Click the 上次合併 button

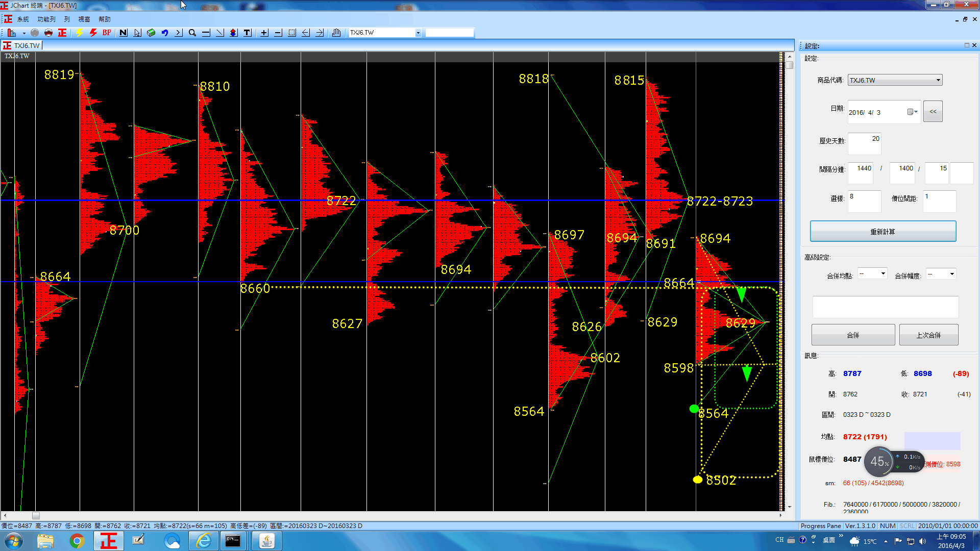[x=928, y=335]
